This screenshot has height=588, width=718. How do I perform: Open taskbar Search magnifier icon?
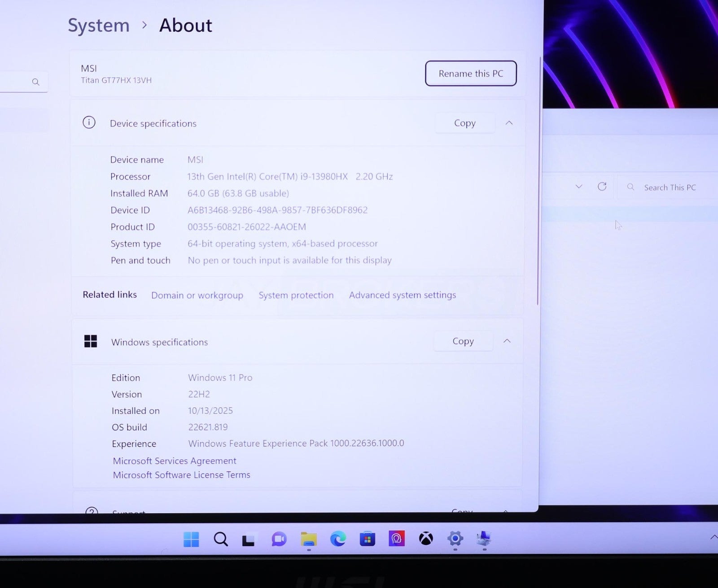click(220, 539)
